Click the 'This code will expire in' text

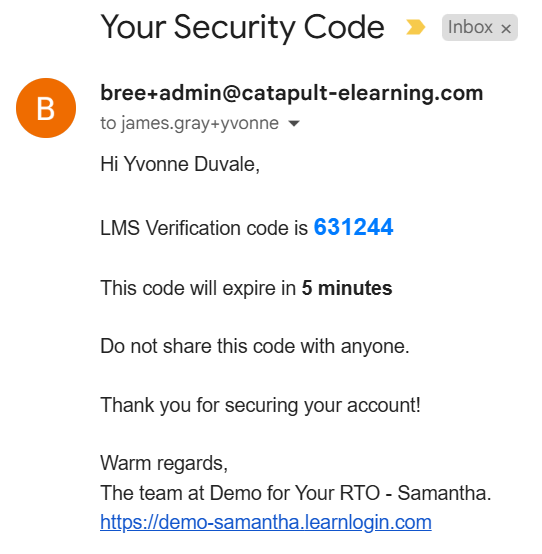[x=198, y=288]
